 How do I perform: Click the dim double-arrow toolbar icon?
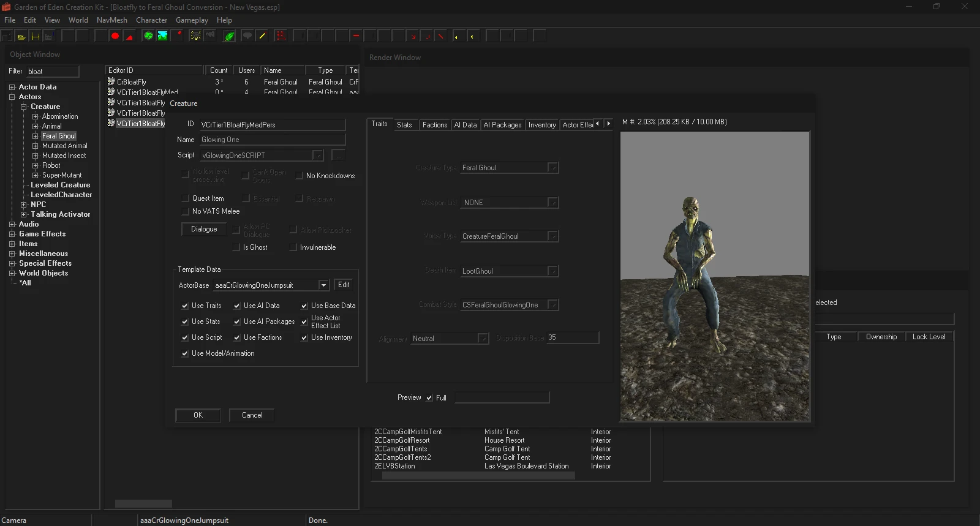210,36
